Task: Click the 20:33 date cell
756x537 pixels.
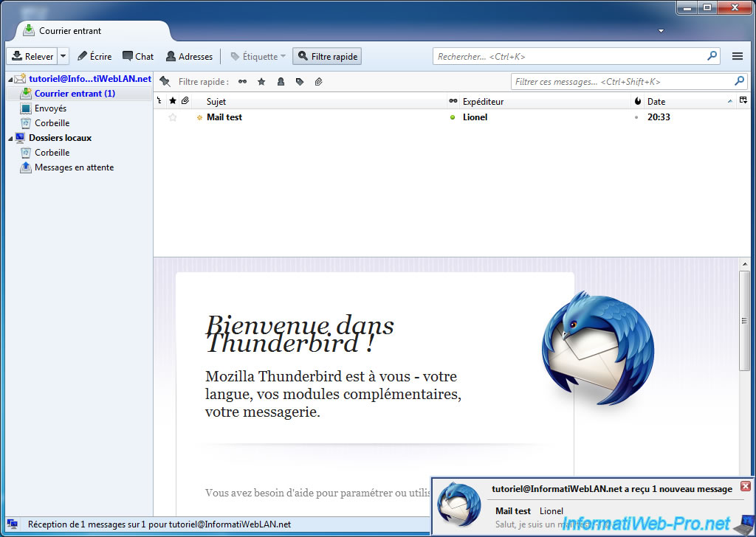Action: point(659,117)
